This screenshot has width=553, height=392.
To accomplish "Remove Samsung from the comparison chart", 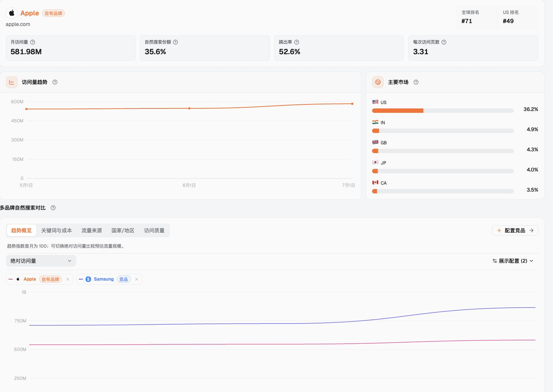I will [137, 279].
